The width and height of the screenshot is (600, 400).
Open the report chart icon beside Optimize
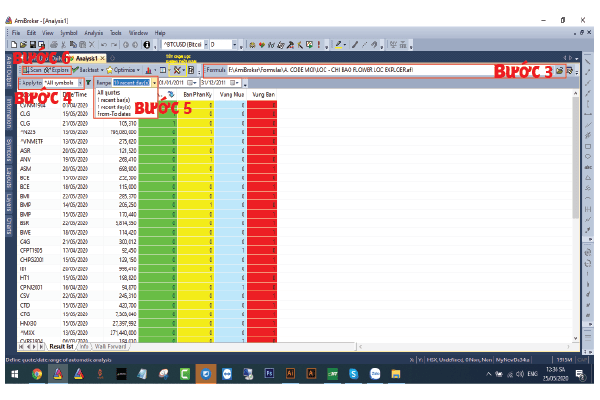(148, 70)
